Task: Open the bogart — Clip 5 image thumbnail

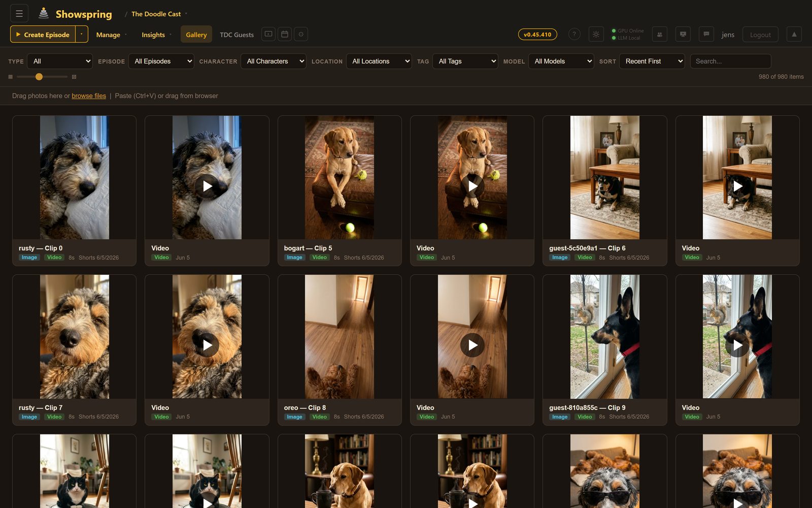Action: click(340, 177)
